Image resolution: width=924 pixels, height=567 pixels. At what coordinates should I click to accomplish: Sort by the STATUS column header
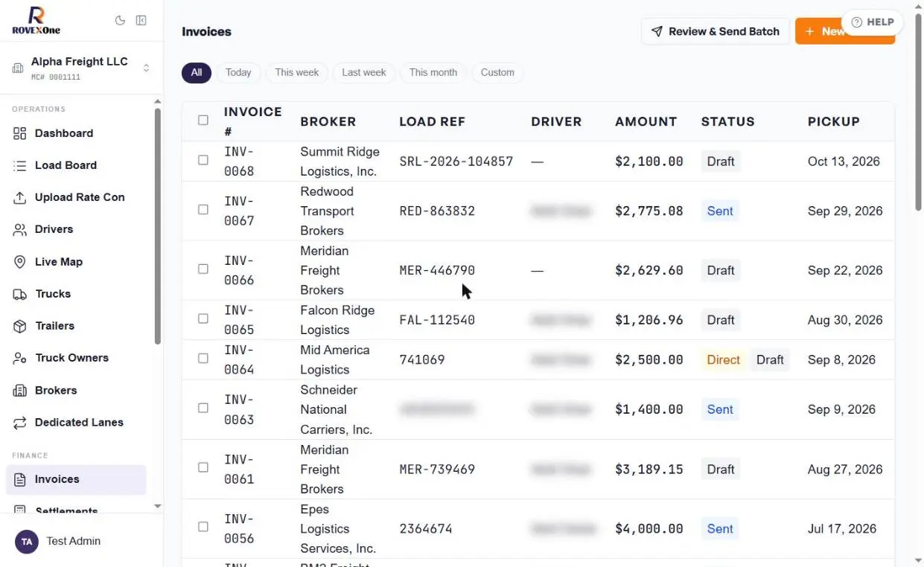pyautogui.click(x=727, y=121)
